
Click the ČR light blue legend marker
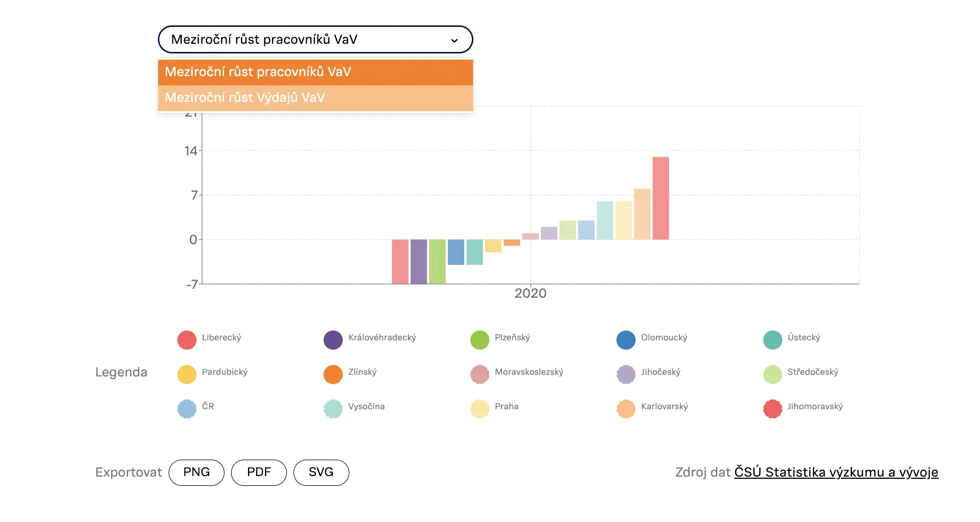point(187,409)
